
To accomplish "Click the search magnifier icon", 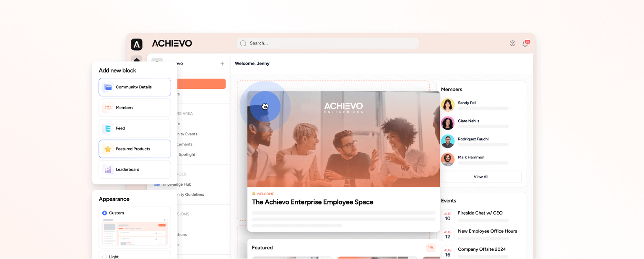I will click(x=243, y=43).
